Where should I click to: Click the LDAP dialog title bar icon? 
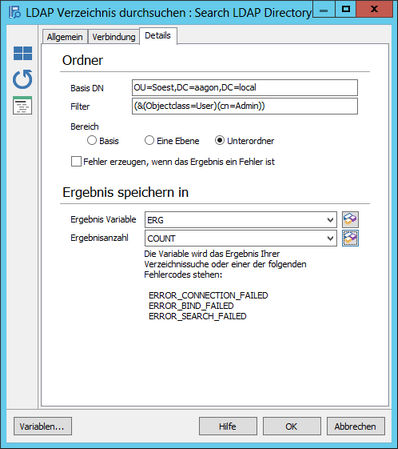click(15, 13)
